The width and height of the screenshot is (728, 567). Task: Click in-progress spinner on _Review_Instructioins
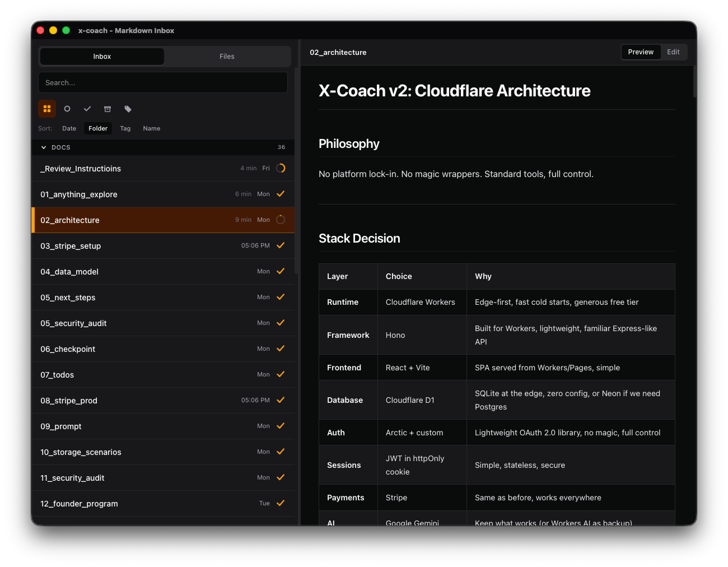click(x=281, y=168)
